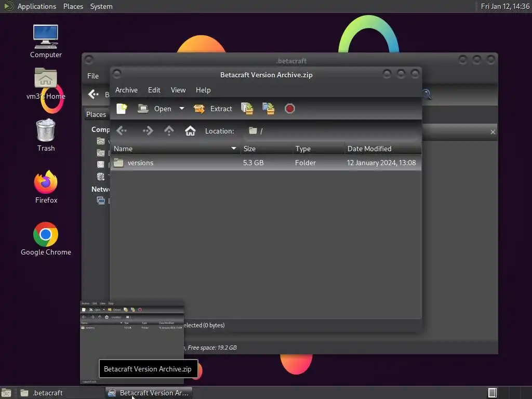
Task: Open the Archive menu
Action: point(126,90)
